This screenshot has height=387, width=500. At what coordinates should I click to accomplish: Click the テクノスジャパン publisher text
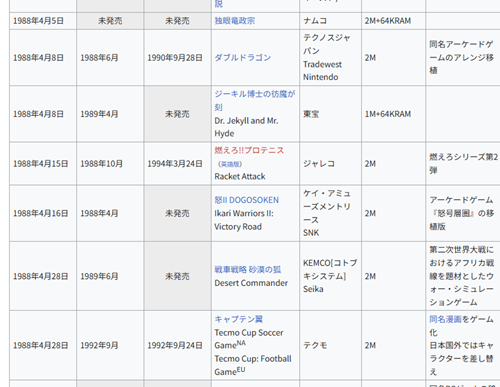(327, 44)
